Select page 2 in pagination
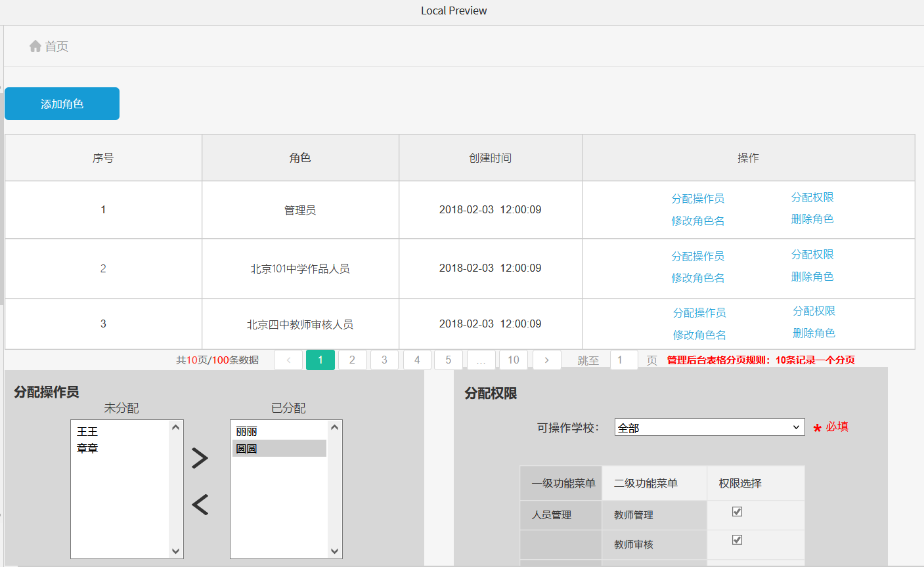The image size is (924, 567). click(352, 360)
